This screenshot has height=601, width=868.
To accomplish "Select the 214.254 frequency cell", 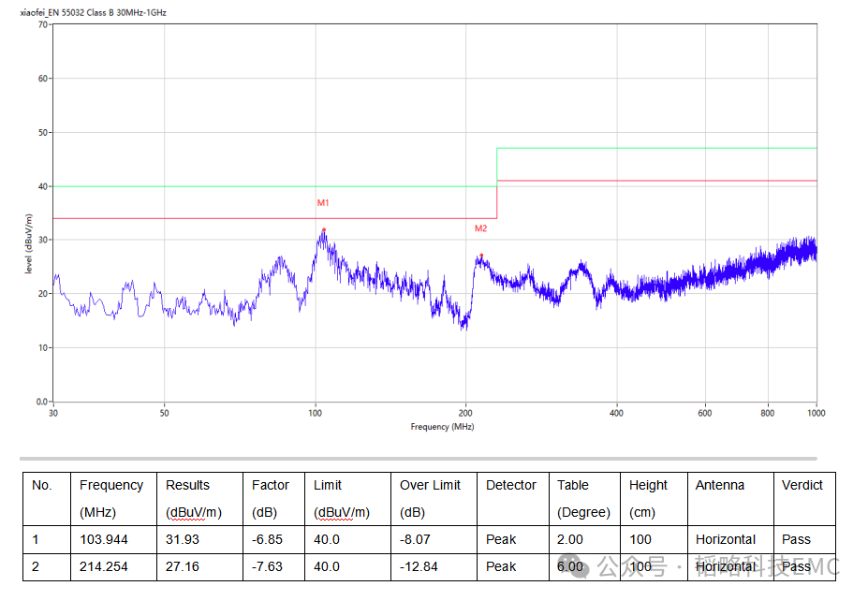I will point(104,566).
